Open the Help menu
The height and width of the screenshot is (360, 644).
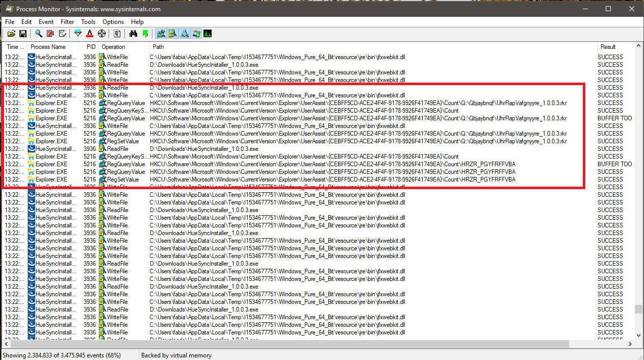tap(137, 22)
